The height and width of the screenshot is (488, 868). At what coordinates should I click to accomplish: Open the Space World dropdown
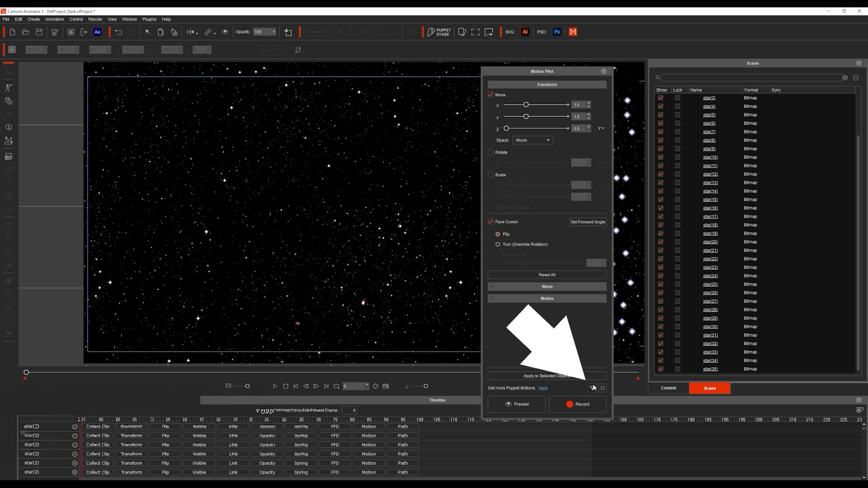(x=533, y=140)
